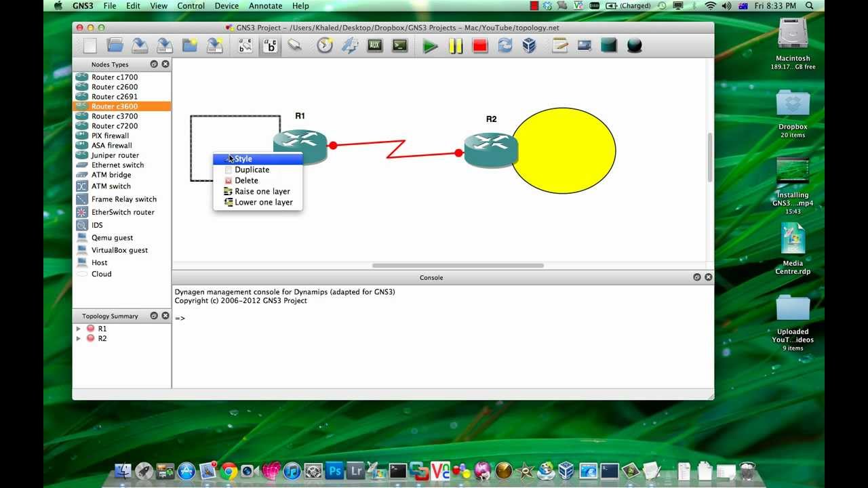Open the Edit menu
This screenshot has width=868, height=488.
(x=133, y=5)
